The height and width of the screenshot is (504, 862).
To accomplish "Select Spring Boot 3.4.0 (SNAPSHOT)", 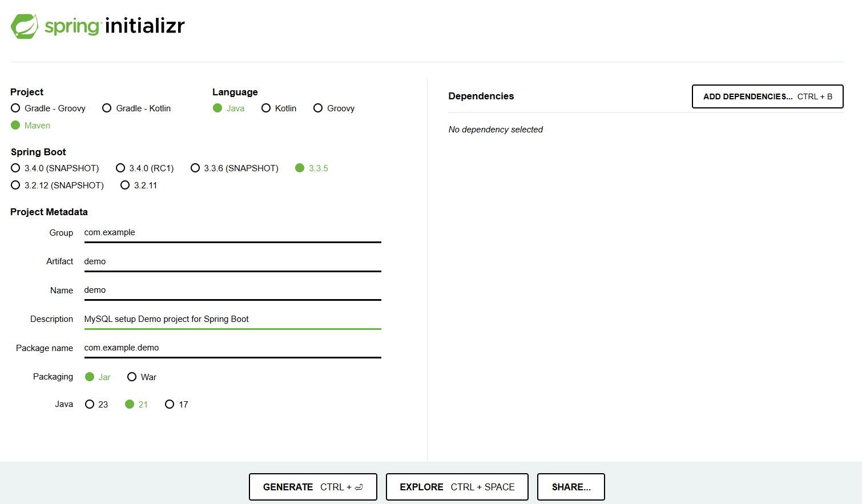I will [55, 168].
